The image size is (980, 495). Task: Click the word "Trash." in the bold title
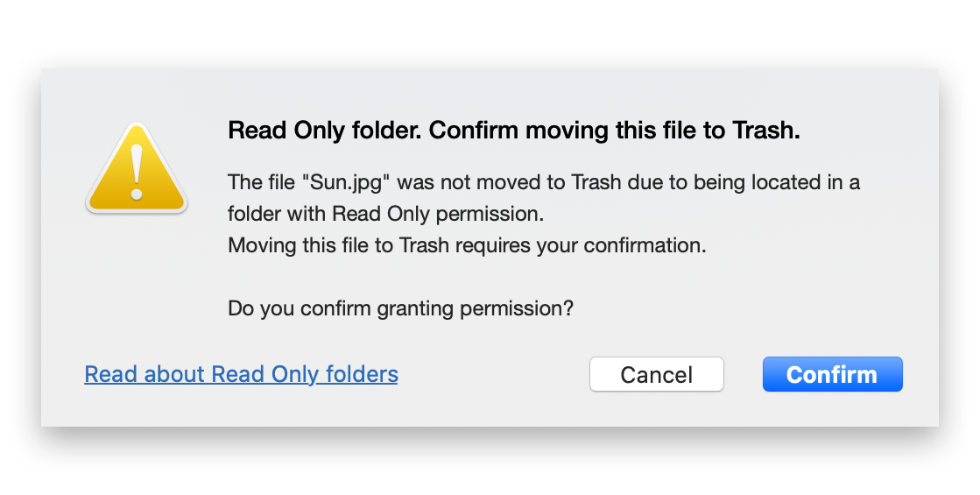click(766, 130)
